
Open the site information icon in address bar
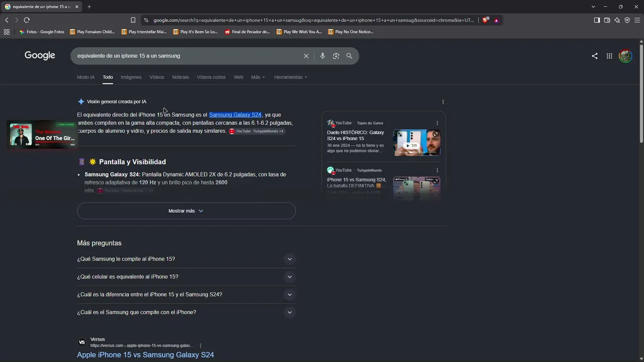click(x=146, y=20)
